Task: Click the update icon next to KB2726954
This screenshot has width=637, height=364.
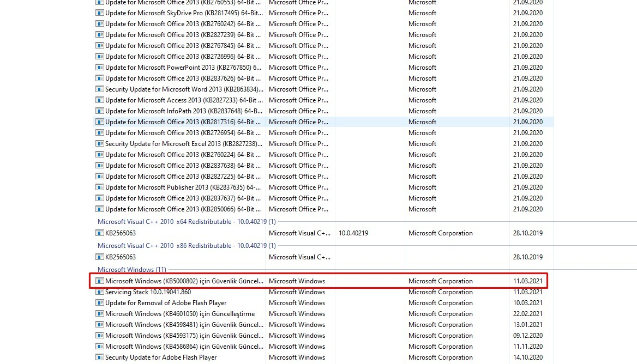Action: [99, 133]
